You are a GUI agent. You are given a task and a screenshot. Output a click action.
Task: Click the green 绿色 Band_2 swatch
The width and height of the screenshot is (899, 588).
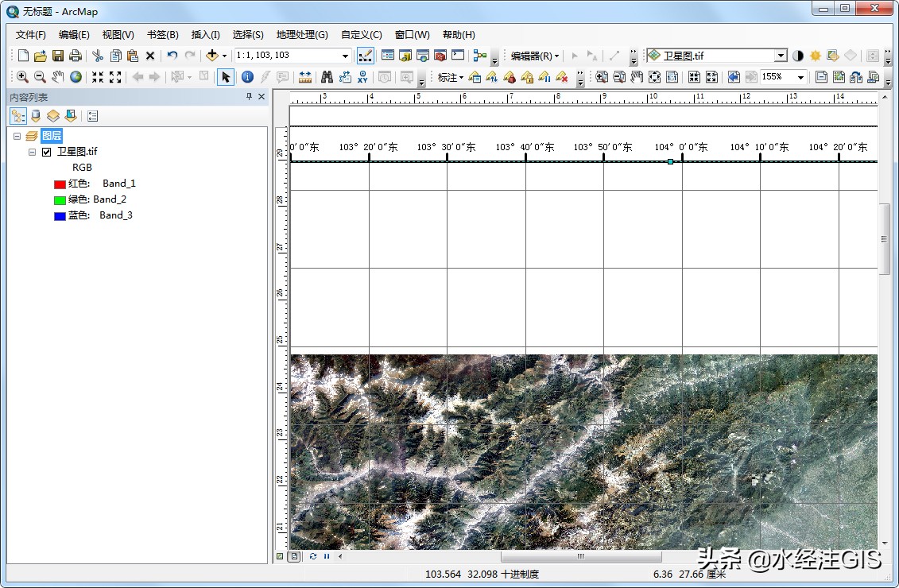(60, 200)
